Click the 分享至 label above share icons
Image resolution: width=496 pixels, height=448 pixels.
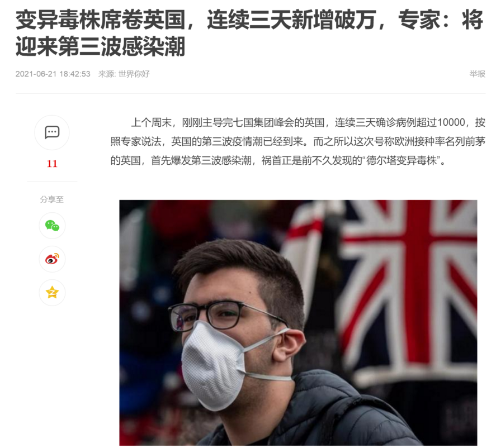pos(52,199)
